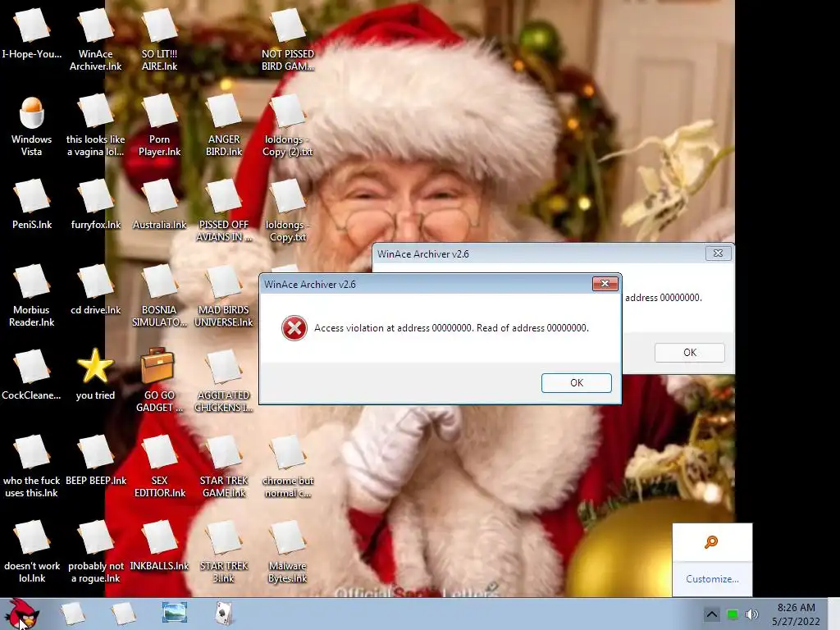Image resolution: width=840 pixels, height=630 pixels.
Task: Click the first blank-page pinned taskbar item
Action: pyautogui.click(x=73, y=614)
